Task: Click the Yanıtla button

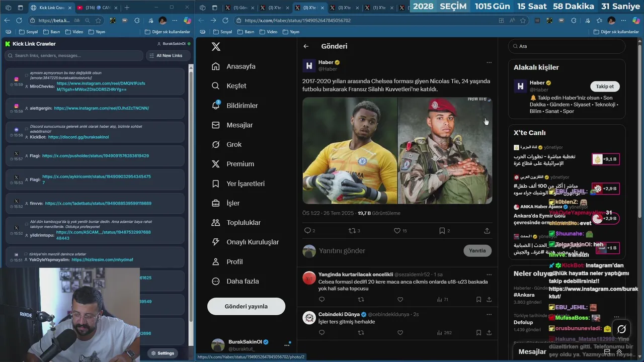Action: coord(477,250)
